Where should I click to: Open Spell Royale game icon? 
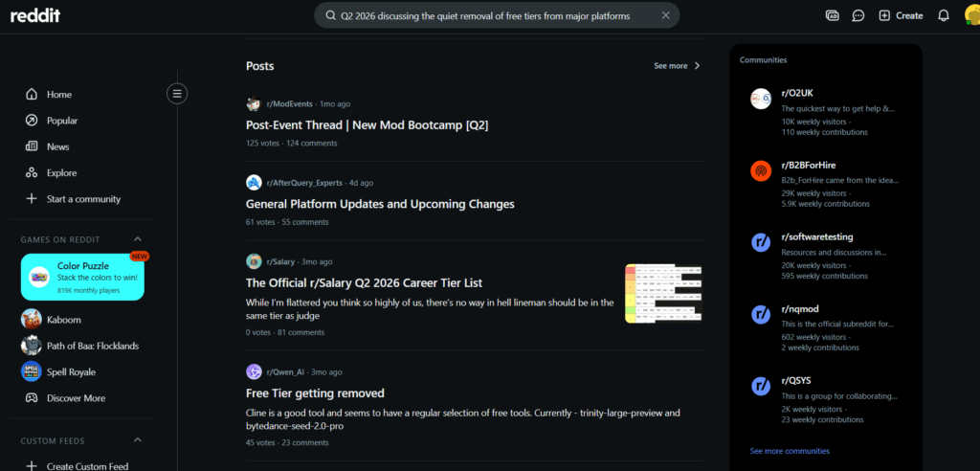point(32,371)
